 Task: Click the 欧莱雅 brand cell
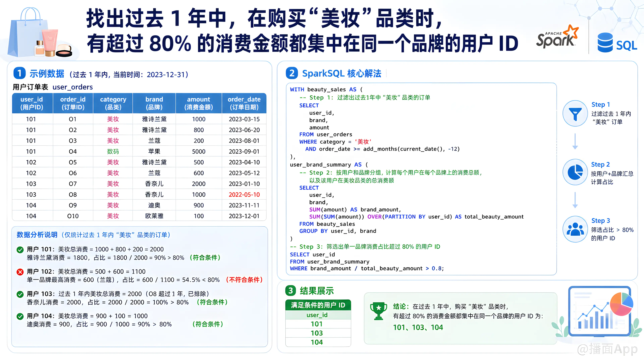tap(154, 216)
